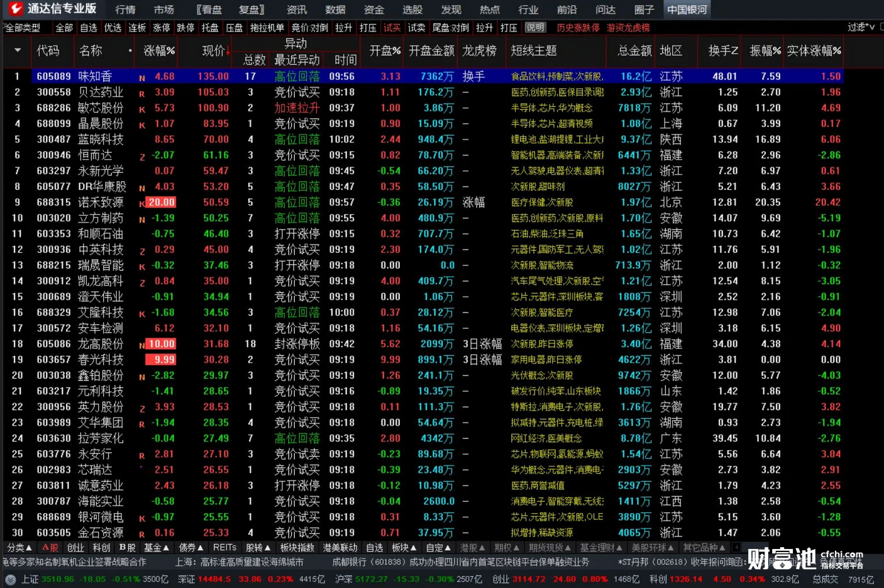Screen dimensions: 884x588
Task: Switch to 复盘 mode
Action: tap(251, 9)
